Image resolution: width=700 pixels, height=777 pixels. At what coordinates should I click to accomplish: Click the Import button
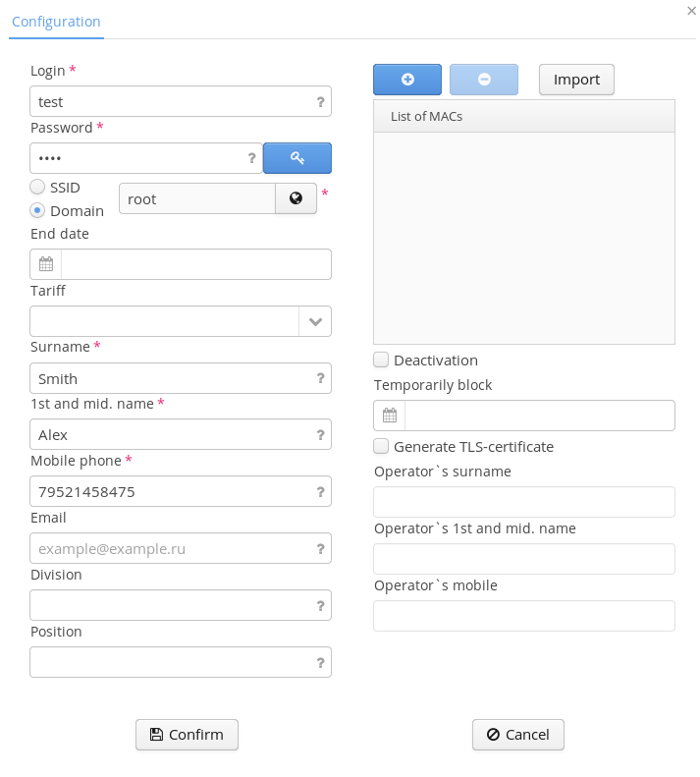(576, 80)
